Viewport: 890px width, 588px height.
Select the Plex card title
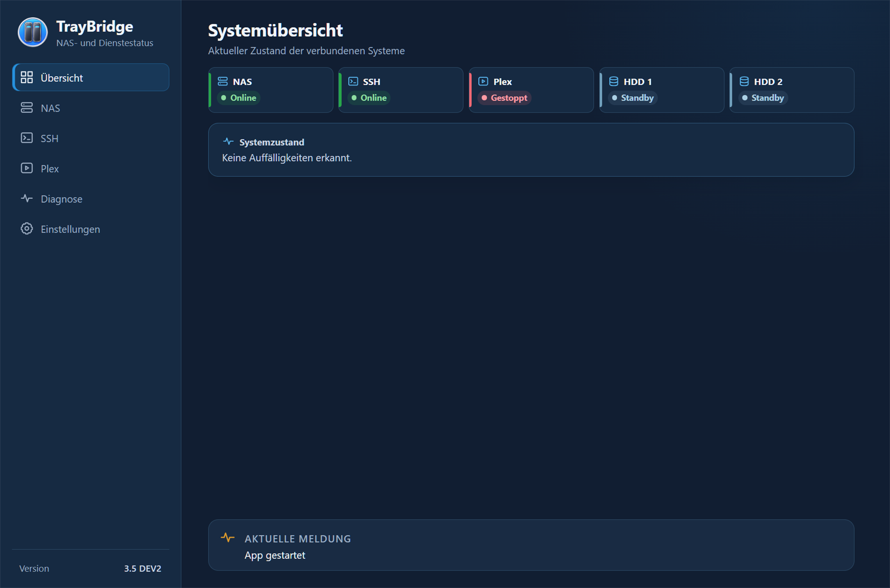(x=503, y=82)
